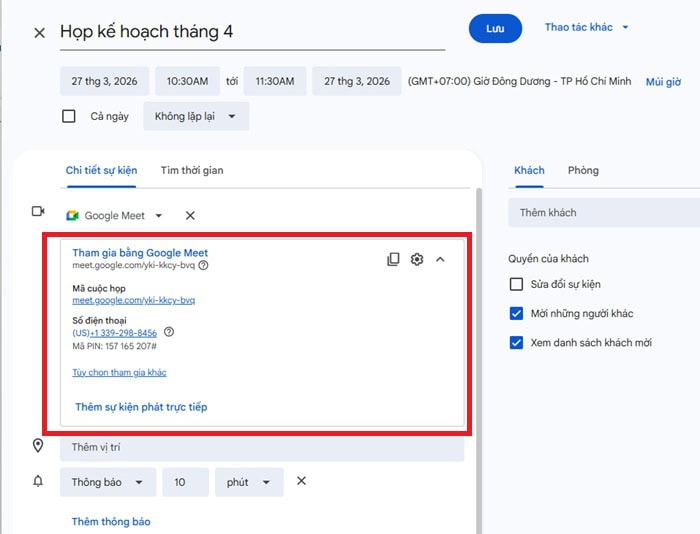Screen dimensions: 700x534
Task: Click help icon beside Meet link
Action: click(204, 266)
